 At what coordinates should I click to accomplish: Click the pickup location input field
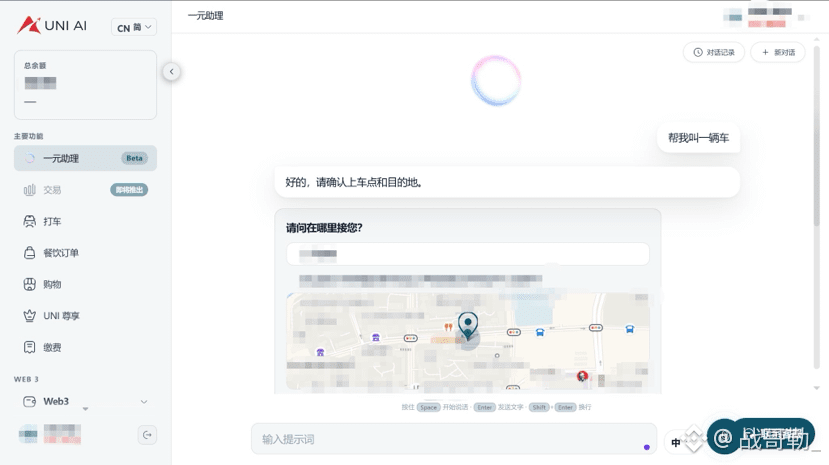(468, 254)
